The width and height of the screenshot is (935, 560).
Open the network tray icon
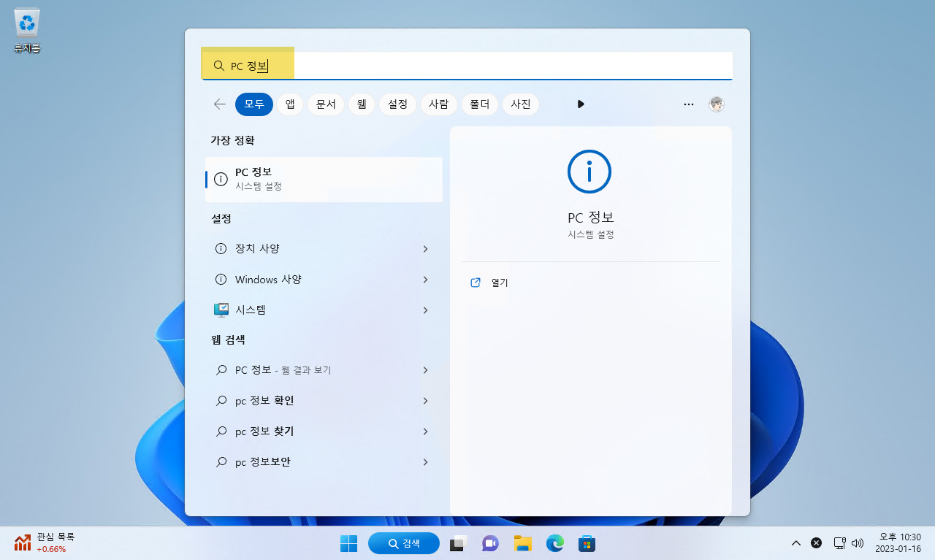tap(839, 543)
